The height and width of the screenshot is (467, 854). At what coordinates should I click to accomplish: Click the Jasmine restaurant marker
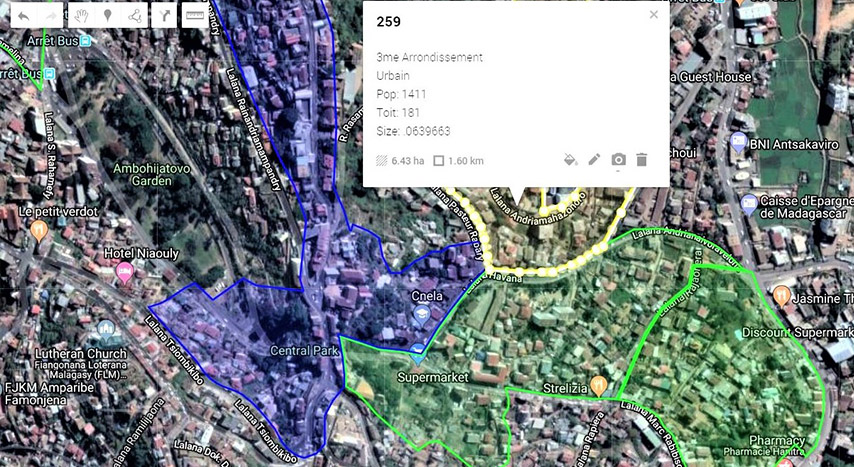point(781,296)
